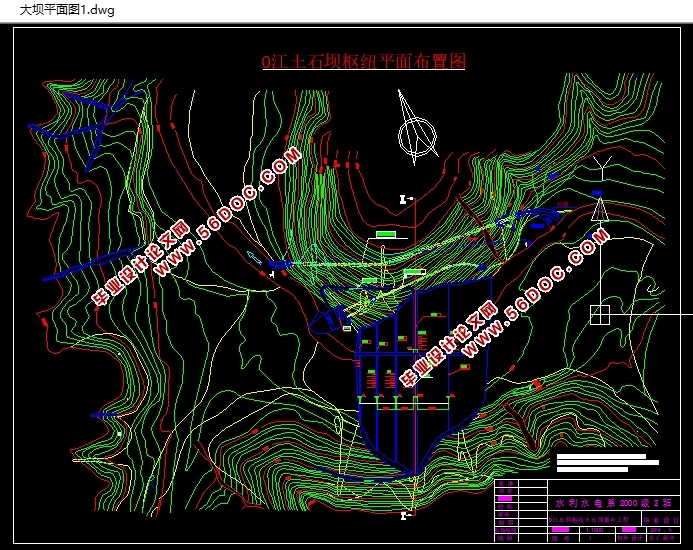693x550 pixels.
Task: Click the Y-shaped antenna symbol above triangle
Action: pos(600,165)
